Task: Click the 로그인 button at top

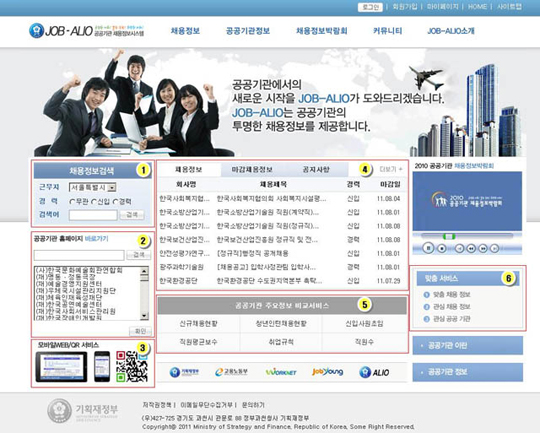Action: [370, 7]
